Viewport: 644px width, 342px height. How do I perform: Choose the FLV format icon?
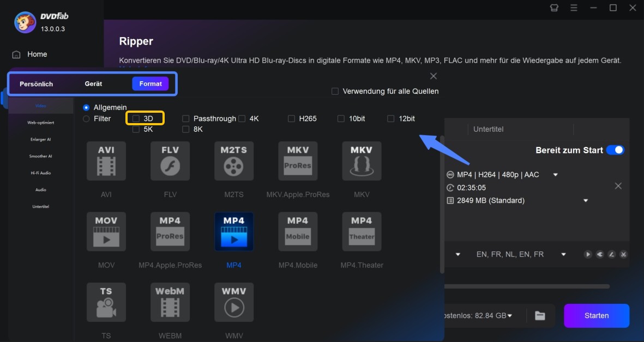(170, 161)
